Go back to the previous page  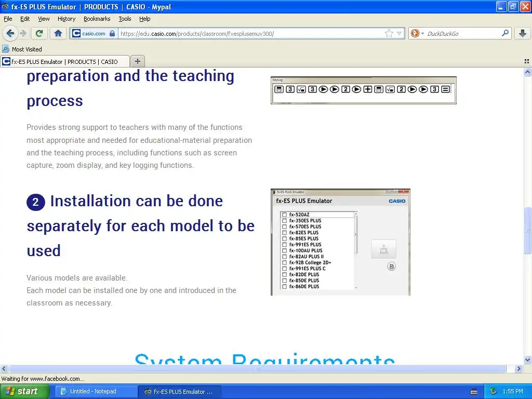point(10,33)
